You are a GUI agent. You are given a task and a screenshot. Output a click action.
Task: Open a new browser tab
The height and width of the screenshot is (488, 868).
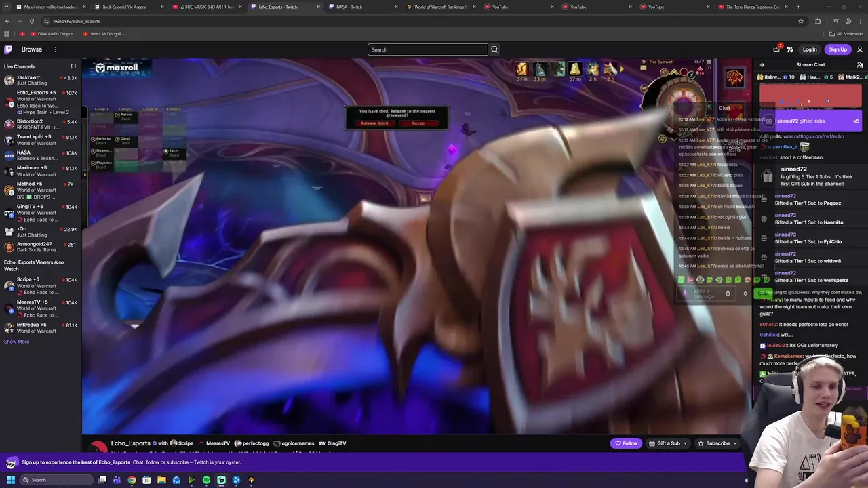(x=798, y=7)
